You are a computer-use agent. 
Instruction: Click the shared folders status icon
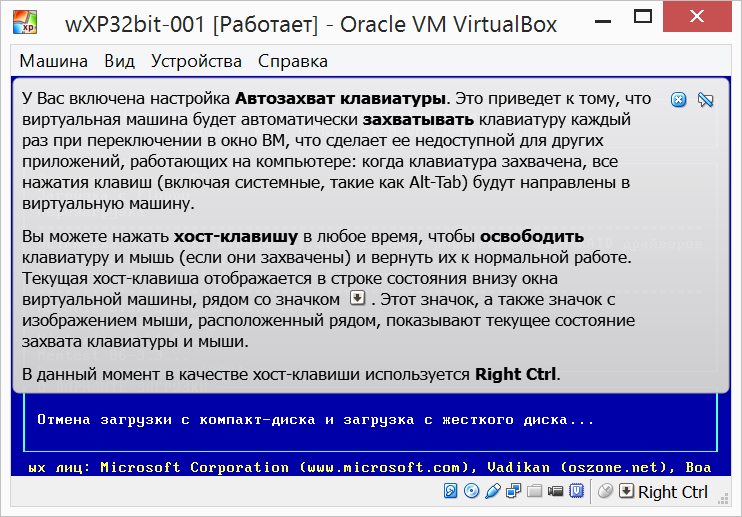(534, 491)
